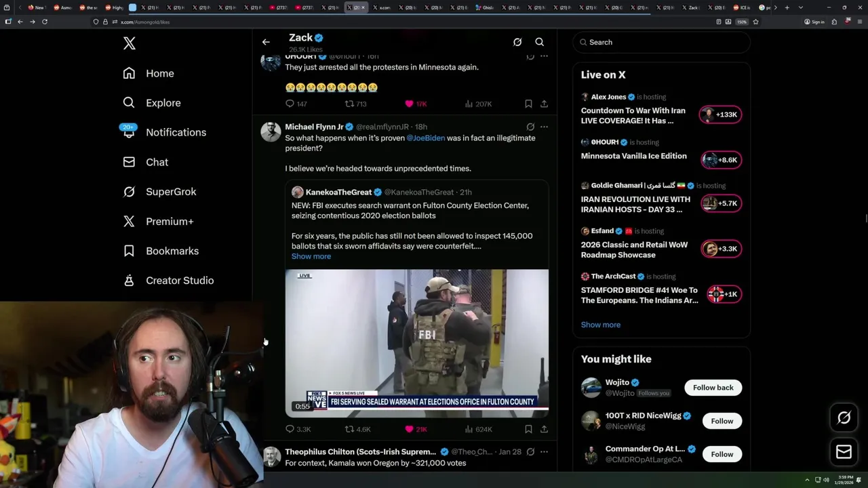
Task: Open more options on Theophilus Chilton post
Action: (544, 452)
